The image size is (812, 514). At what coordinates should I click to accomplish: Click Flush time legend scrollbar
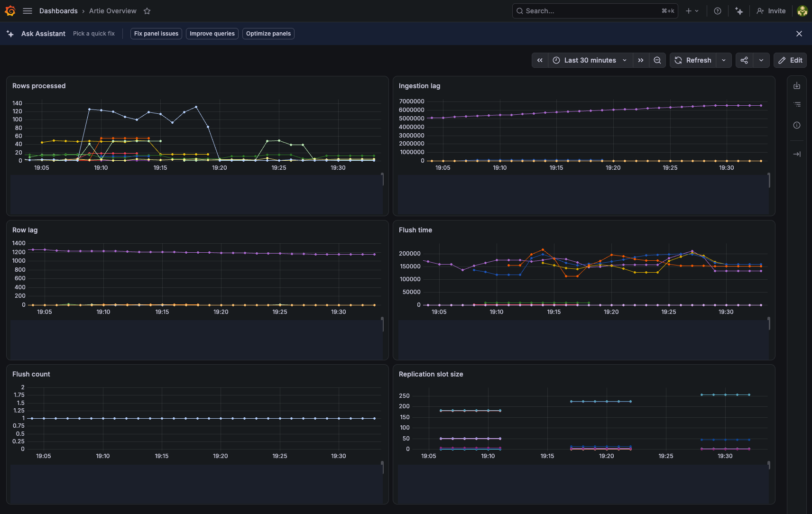769,324
